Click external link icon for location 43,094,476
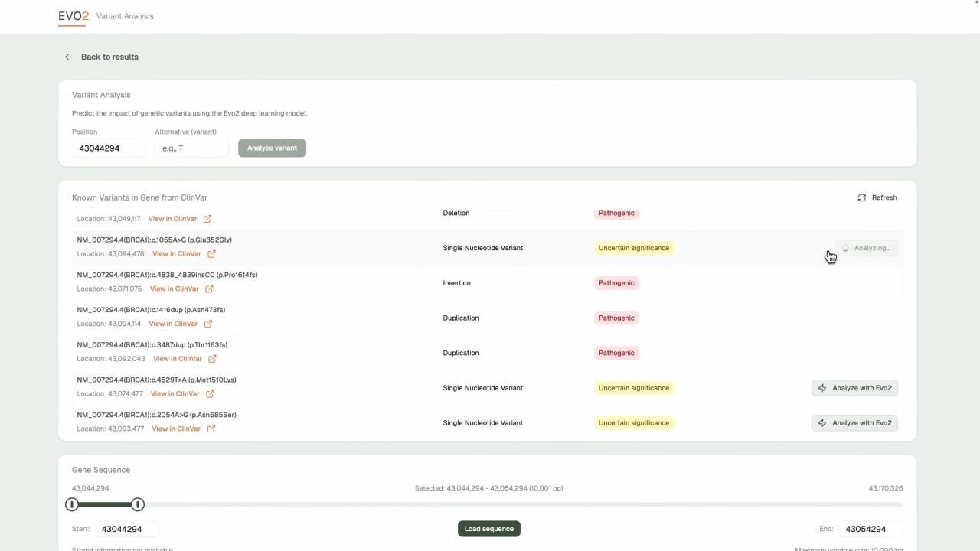The height and width of the screenshot is (551, 980). point(211,254)
